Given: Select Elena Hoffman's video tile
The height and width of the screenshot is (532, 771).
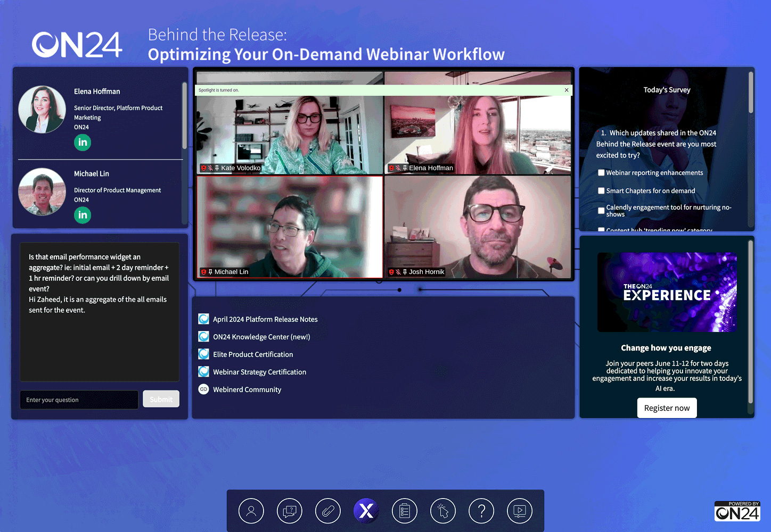Looking at the screenshot, I should pos(478,122).
